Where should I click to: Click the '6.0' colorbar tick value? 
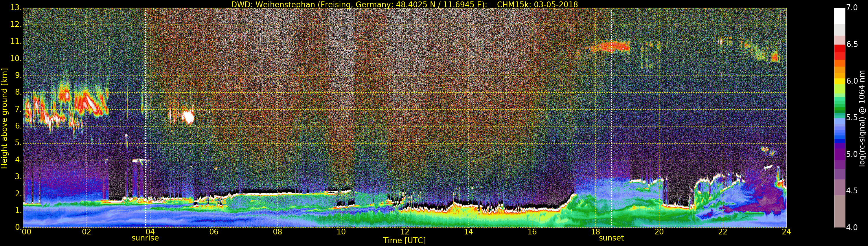[x=852, y=81]
